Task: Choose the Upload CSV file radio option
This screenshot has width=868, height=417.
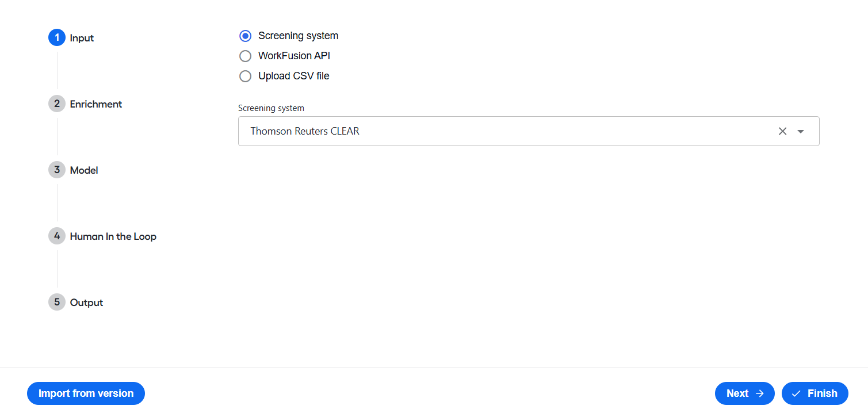Action: coord(246,76)
